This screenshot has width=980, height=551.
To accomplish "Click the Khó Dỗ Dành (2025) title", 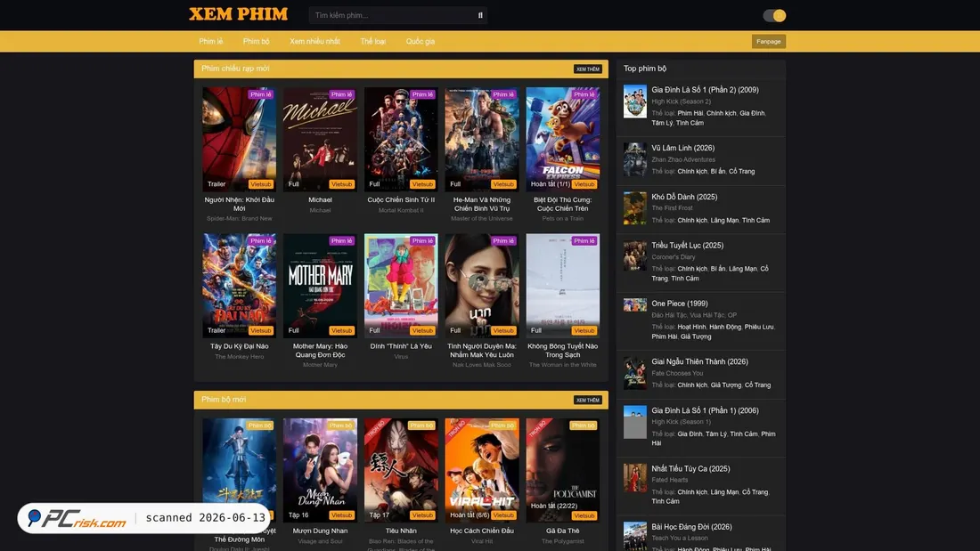I will [x=683, y=197].
